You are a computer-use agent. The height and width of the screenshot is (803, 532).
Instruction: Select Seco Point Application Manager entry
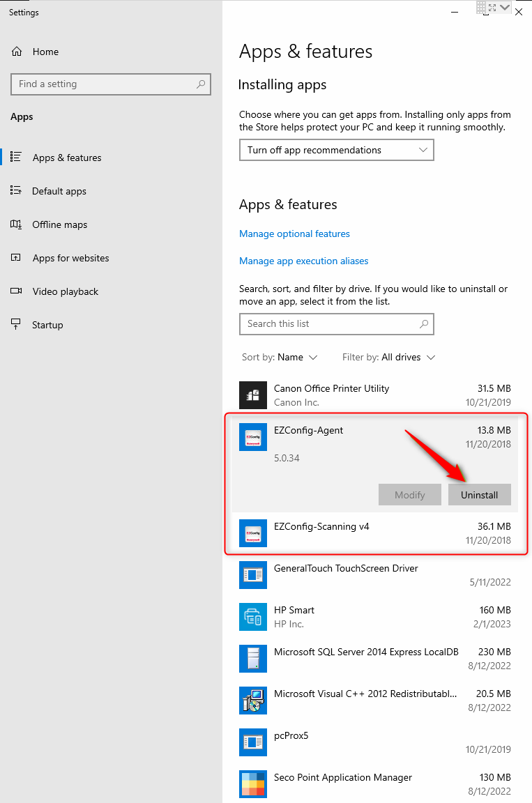tap(375, 784)
